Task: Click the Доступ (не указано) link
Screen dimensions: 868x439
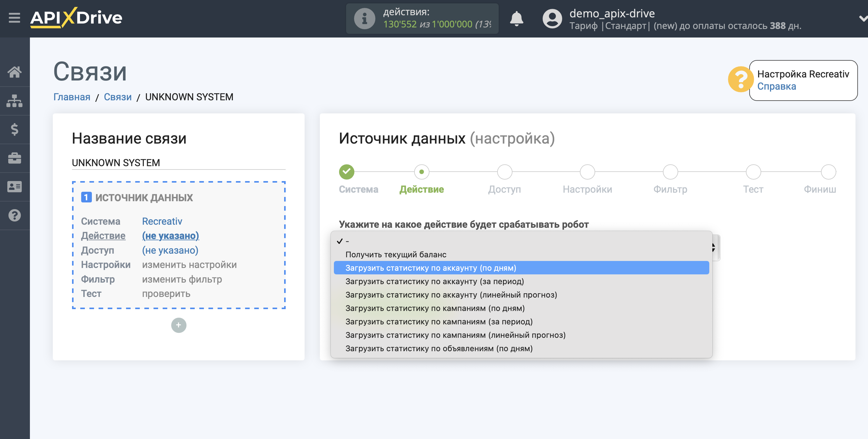Action: pos(170,250)
